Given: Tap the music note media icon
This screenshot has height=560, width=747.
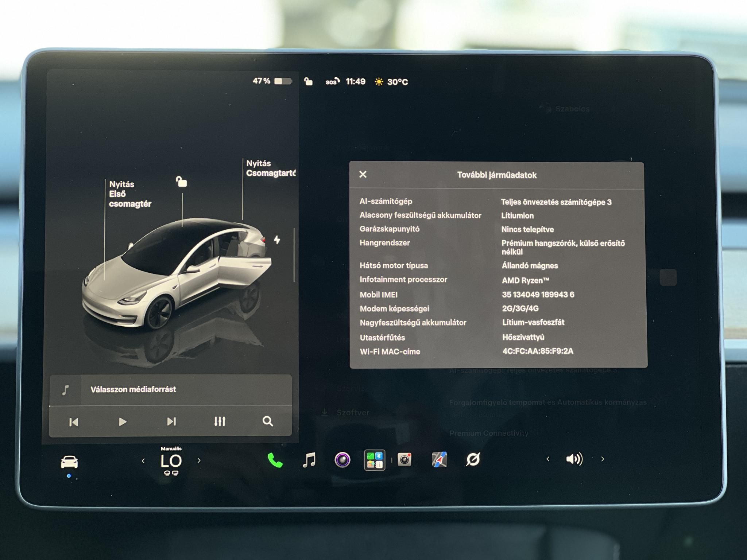Looking at the screenshot, I should click(x=66, y=390).
